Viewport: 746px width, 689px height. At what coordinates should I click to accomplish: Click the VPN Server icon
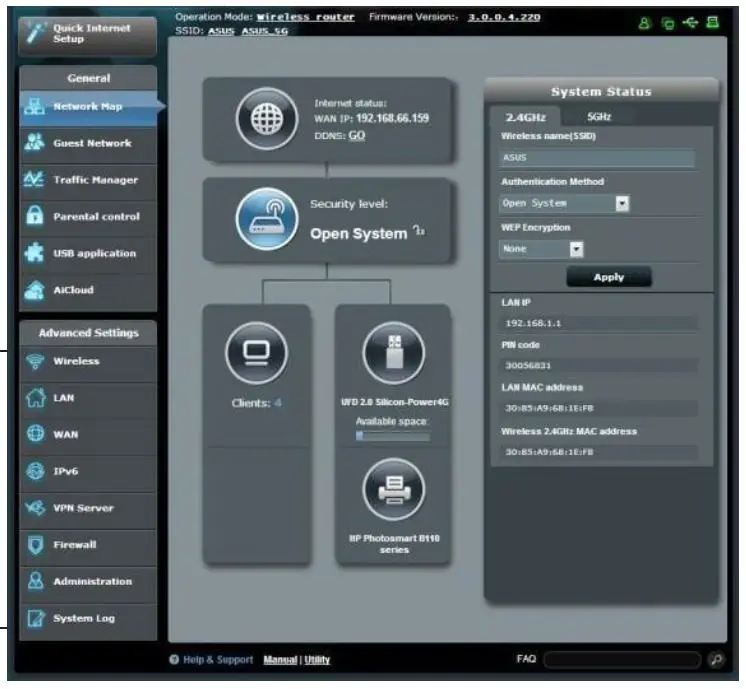(x=36, y=508)
